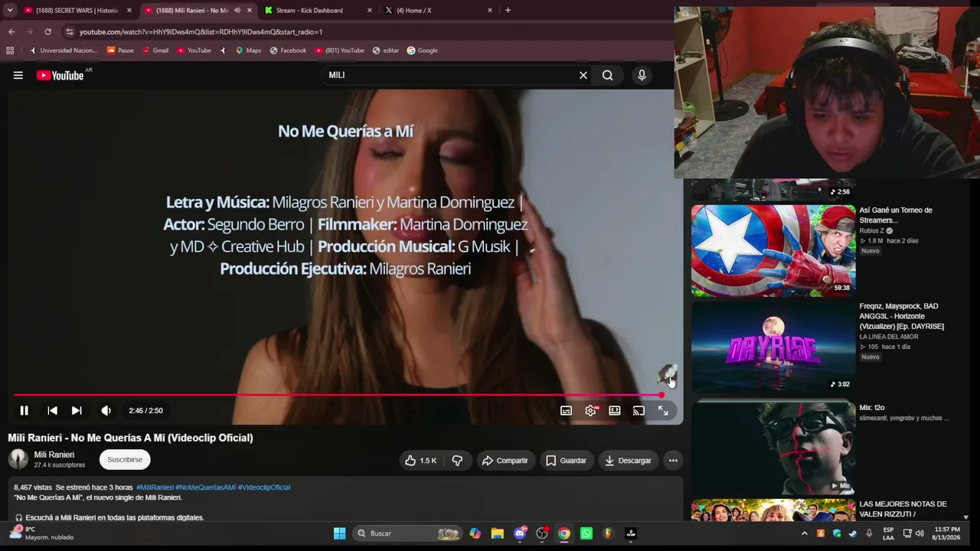The width and height of the screenshot is (980, 551).
Task: Reload the page
Action: [x=47, y=32]
